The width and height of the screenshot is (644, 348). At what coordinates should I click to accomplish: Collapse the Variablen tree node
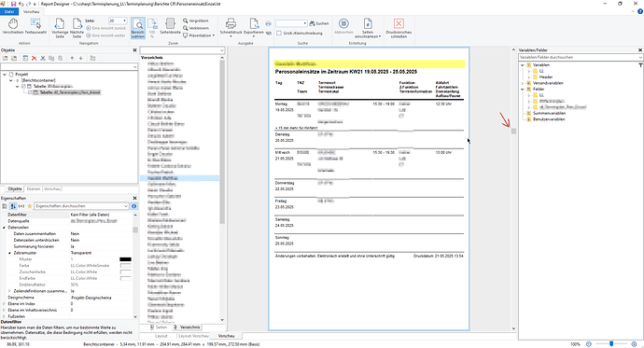(x=523, y=64)
